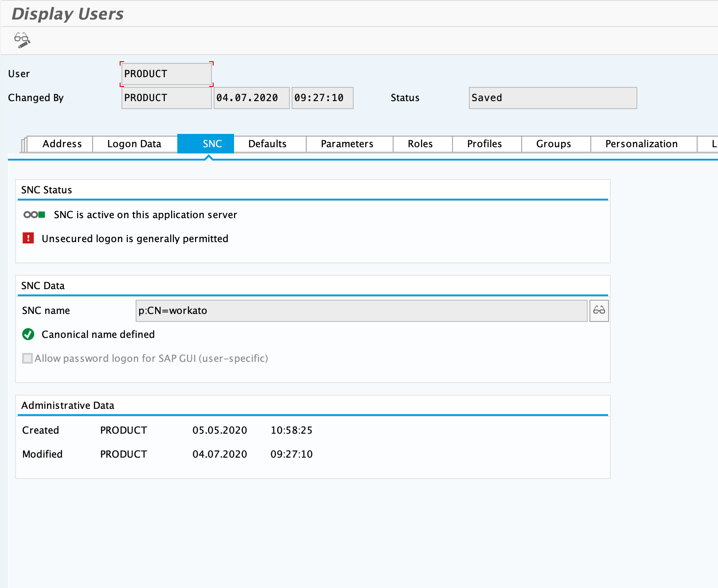The height and width of the screenshot is (588, 718).
Task: Click the red unsecured logon warning icon
Action: pos(28,239)
